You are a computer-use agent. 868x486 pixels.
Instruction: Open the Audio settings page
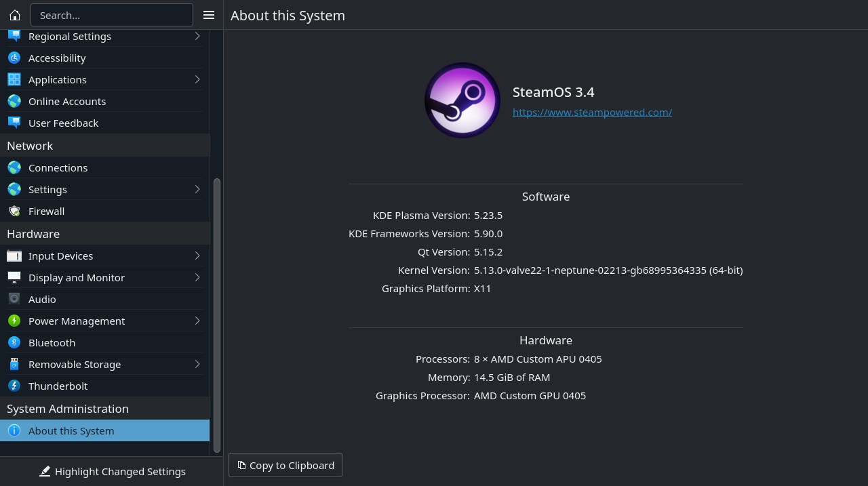point(104,299)
